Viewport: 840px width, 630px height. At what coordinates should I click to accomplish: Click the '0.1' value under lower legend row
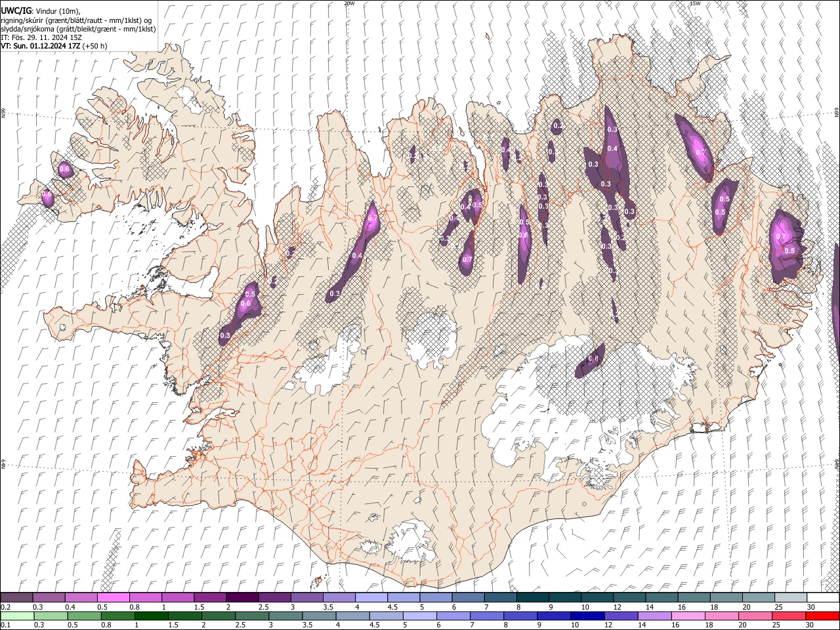(6, 625)
